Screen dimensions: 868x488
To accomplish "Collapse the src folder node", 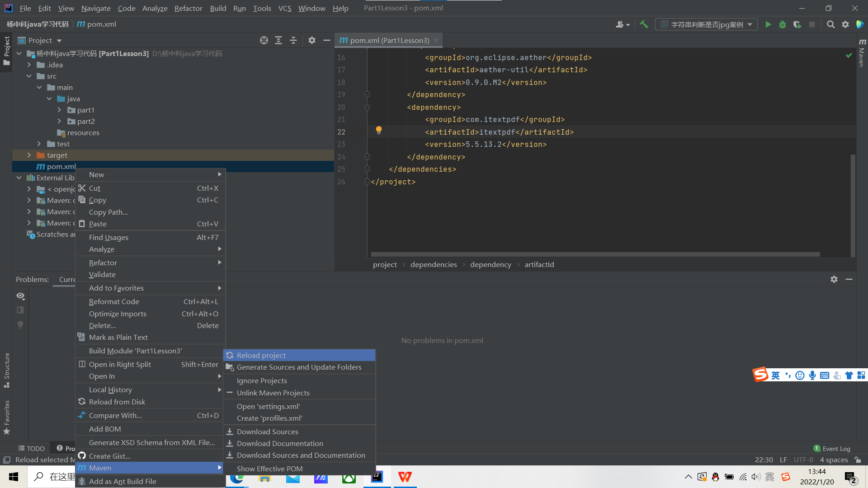I will click(29, 76).
